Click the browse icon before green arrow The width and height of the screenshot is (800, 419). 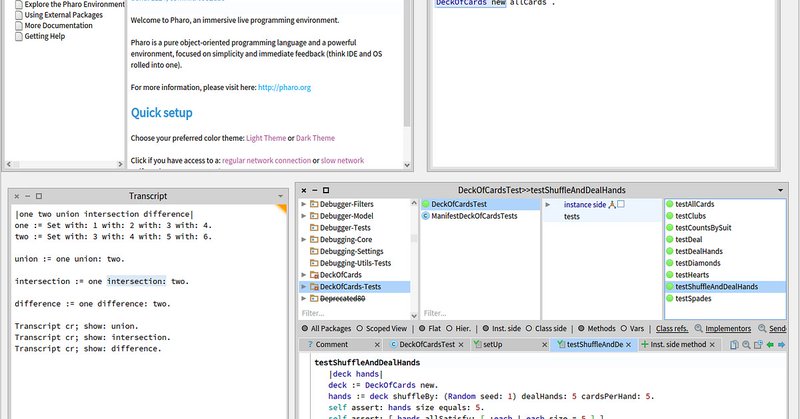pyautogui.click(x=758, y=344)
